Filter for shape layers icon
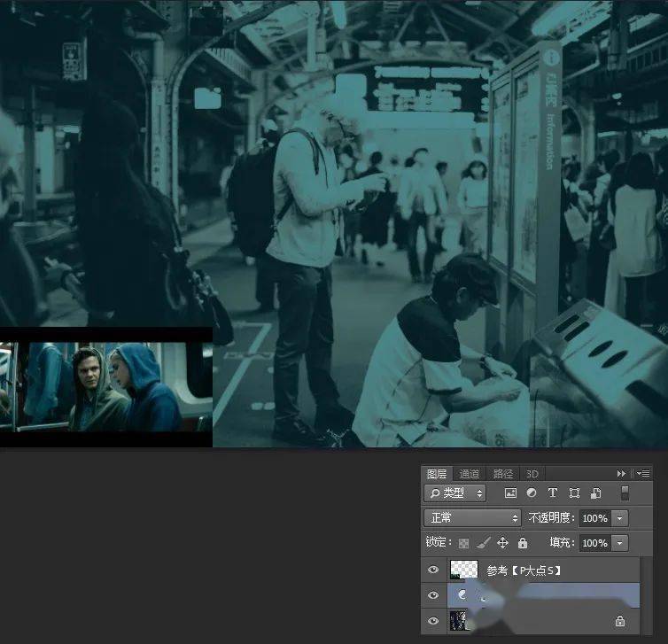Viewport: 668px width, 644px height. pos(574,493)
